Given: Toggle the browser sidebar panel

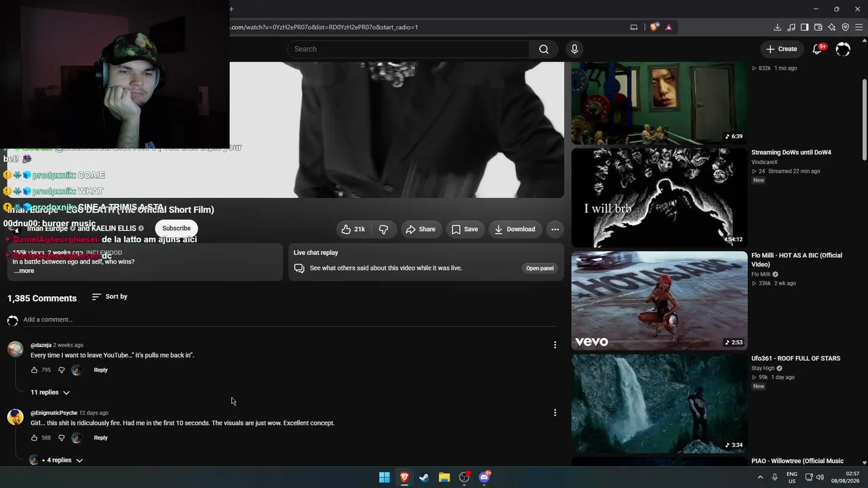Looking at the screenshot, I should click(x=804, y=27).
